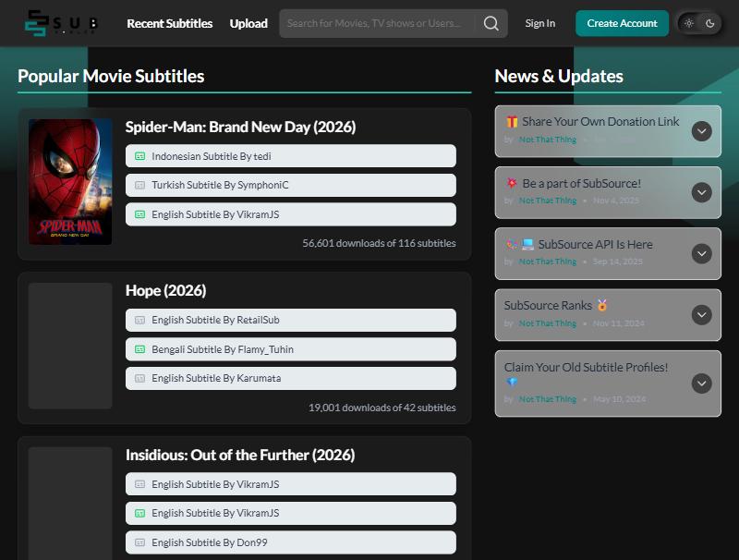The width and height of the screenshot is (739, 560).
Task: Click the medal emoji next to SubSource Ranks
Action: coord(602,305)
